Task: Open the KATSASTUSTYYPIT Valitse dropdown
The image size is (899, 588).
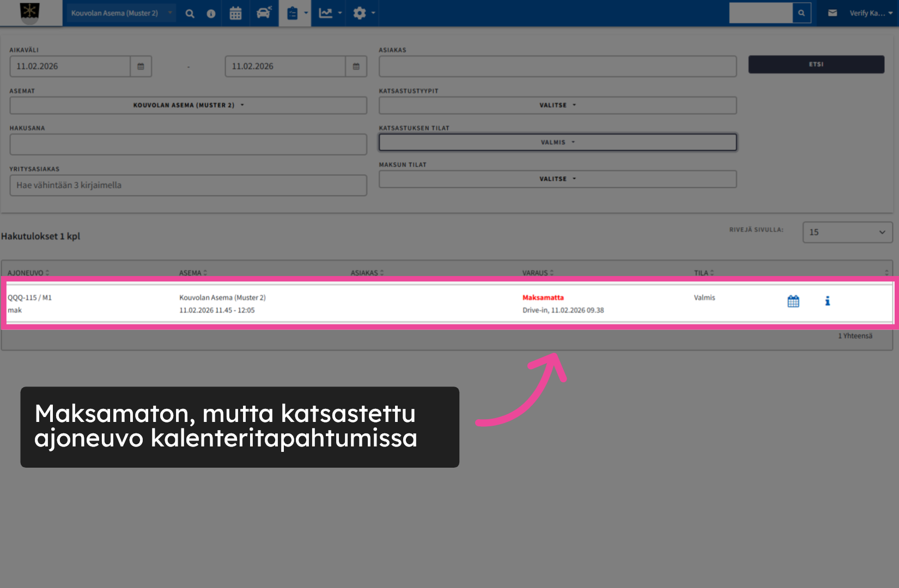Action: 557,105
